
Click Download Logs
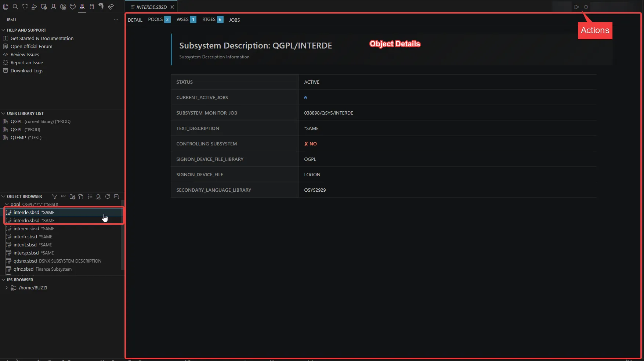pos(27,71)
